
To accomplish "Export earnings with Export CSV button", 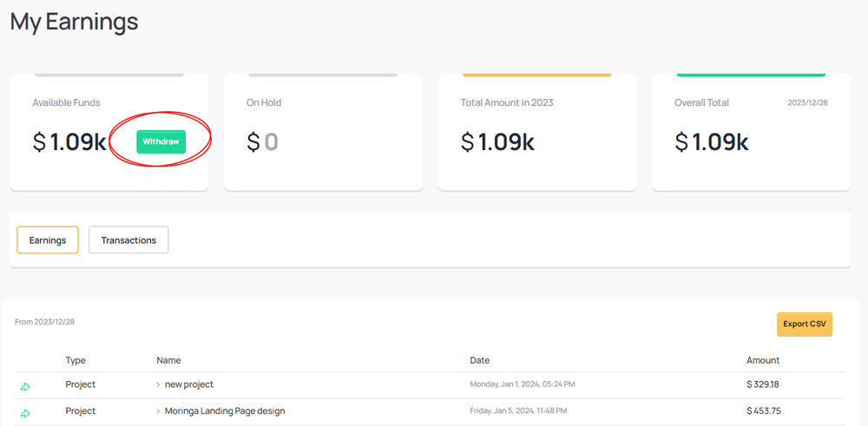I will click(804, 324).
